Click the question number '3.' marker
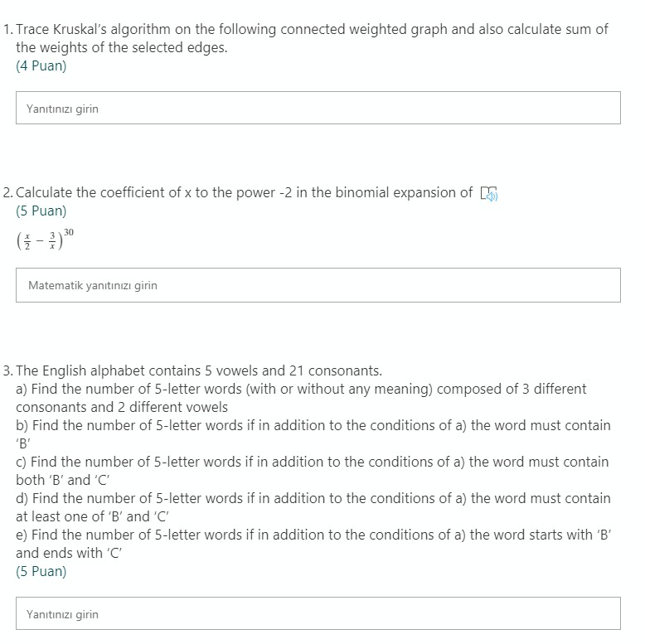The width and height of the screenshot is (645, 644). pos(7,371)
